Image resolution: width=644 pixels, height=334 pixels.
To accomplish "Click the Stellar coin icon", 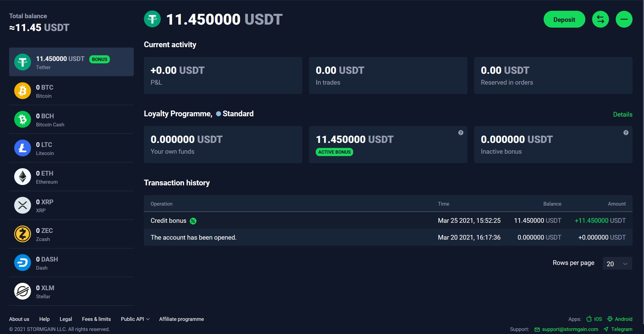I will tap(23, 291).
